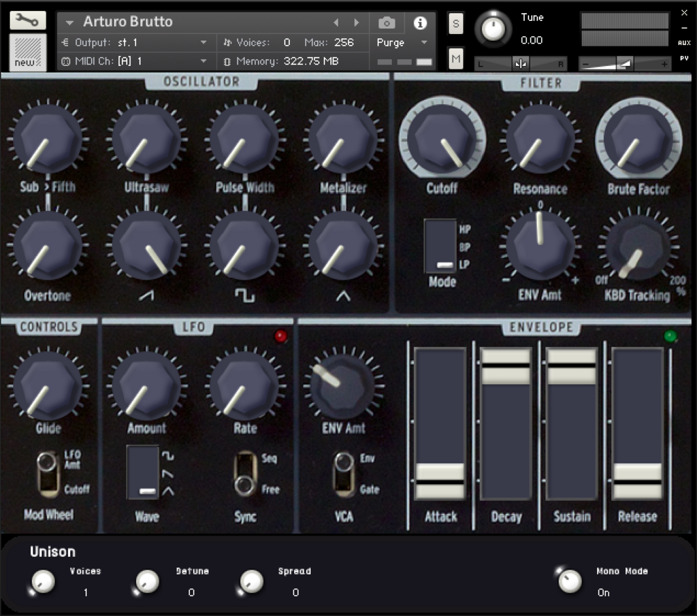Go to next instrument preset arrow
This screenshot has height=616, width=697.
(356, 22)
